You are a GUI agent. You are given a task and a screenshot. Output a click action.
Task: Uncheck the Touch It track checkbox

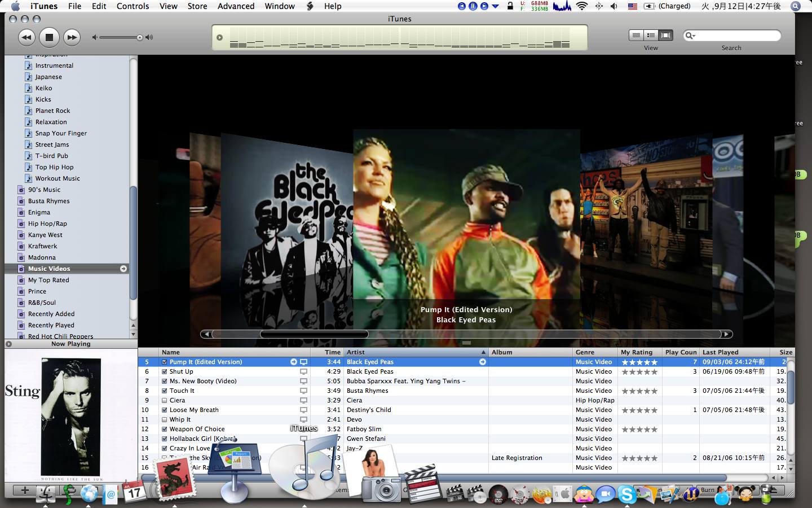pyautogui.click(x=164, y=391)
